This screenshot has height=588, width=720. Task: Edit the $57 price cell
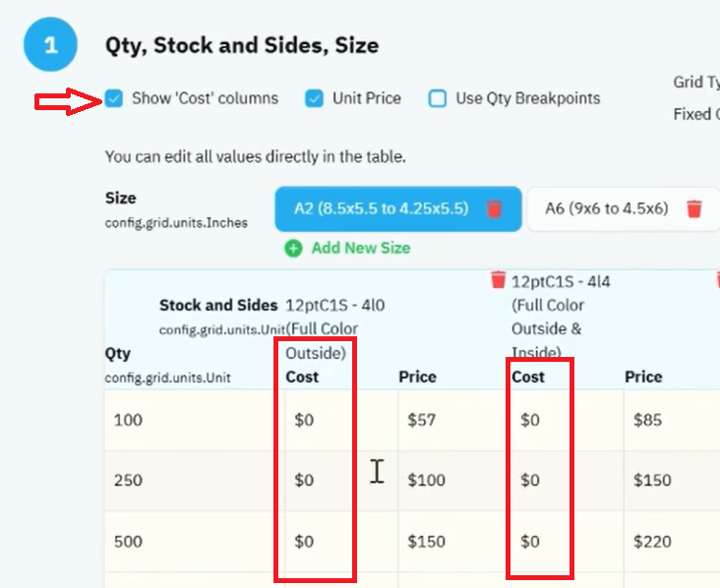(x=450, y=420)
